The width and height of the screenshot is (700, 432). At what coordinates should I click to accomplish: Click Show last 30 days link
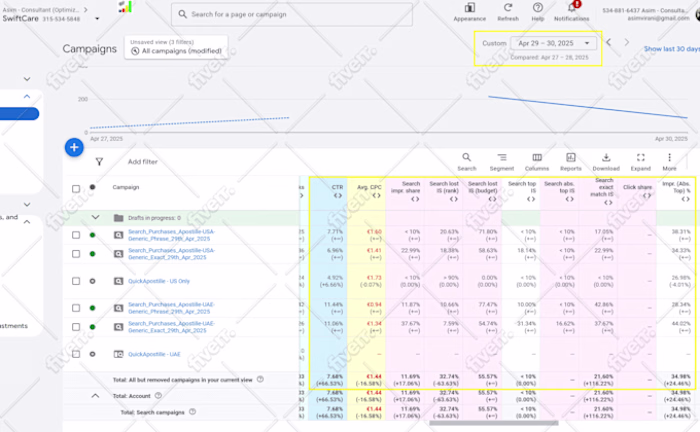[x=672, y=49]
